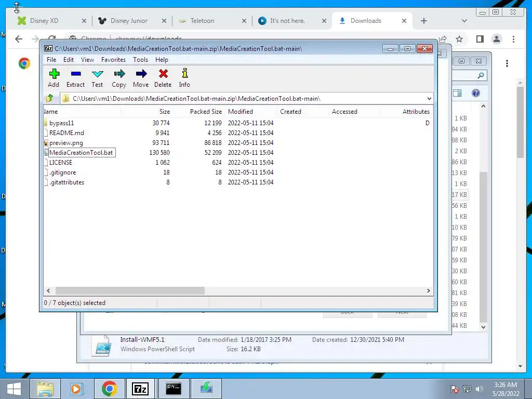Delete using the red X Delete button
This screenshot has width=532, height=399.
(x=163, y=78)
